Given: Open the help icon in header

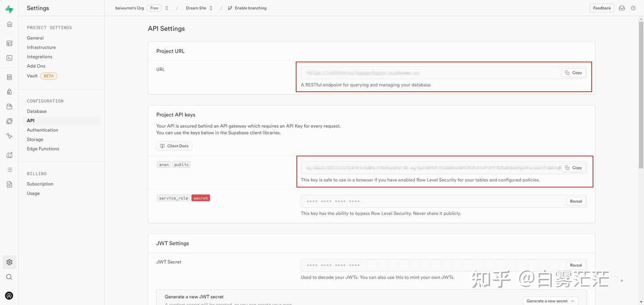Looking at the screenshot, I should point(633,8).
